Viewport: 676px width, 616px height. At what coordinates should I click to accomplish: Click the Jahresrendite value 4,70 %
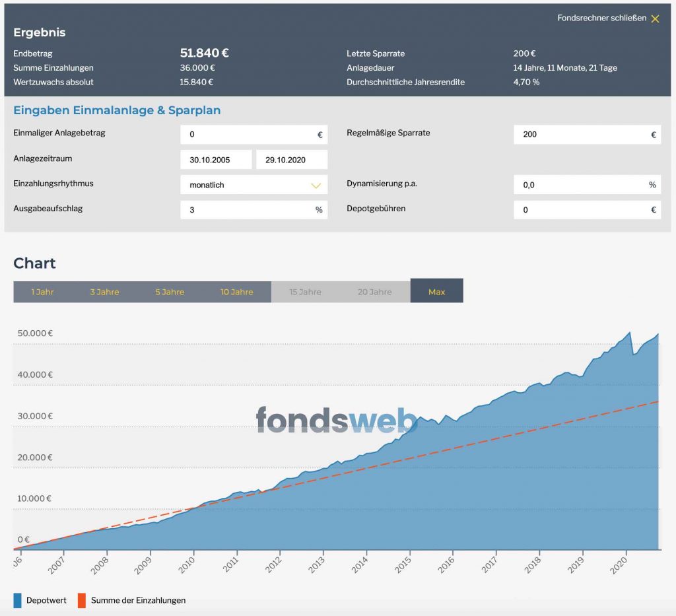pos(526,82)
